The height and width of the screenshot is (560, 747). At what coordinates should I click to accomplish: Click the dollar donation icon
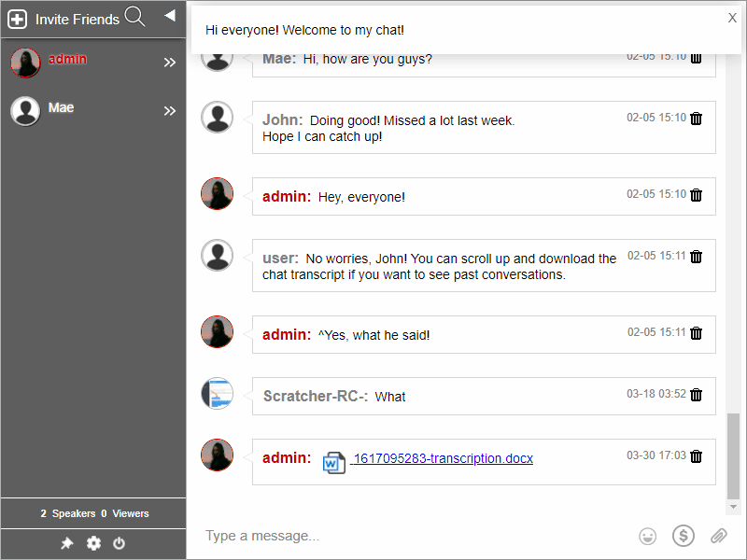coord(684,536)
